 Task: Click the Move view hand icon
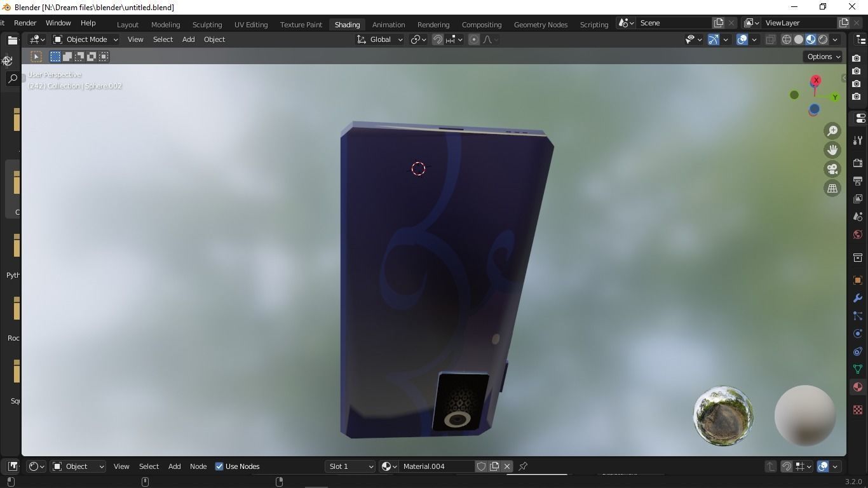832,150
